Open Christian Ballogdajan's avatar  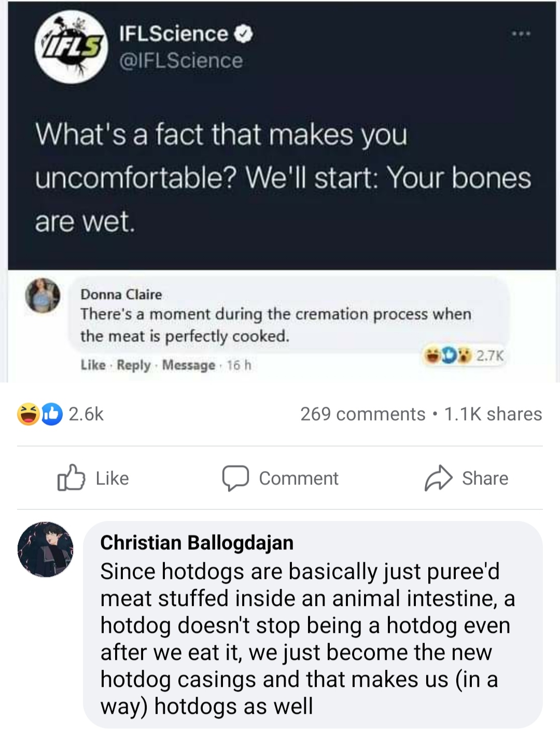coord(46,549)
